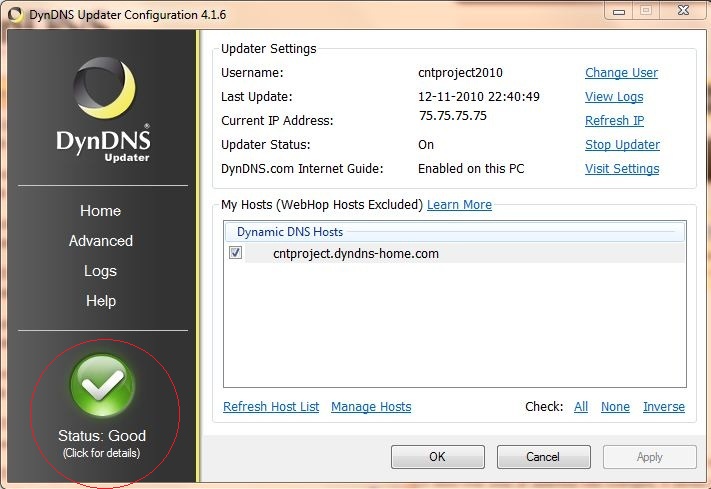Click the last update time 12-11-2010 22:40:49
The height and width of the screenshot is (489, 711).
click(x=478, y=97)
